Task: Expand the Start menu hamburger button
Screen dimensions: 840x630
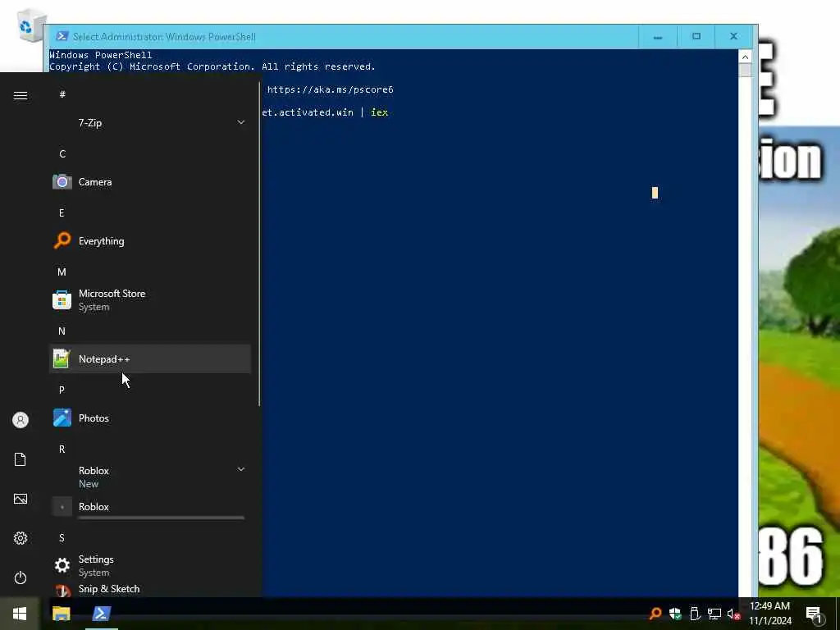Action: click(x=21, y=95)
